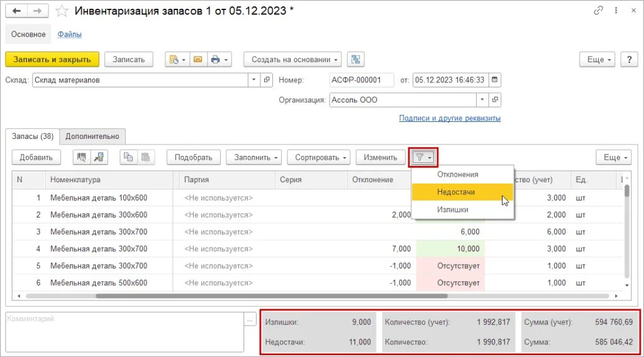Viewport: 644px width, 357px height.
Task: Open Создать на основании dropdown
Action: [x=293, y=60]
